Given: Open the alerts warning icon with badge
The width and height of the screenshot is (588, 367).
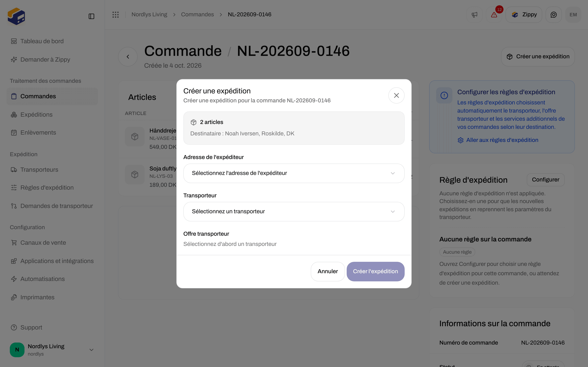Looking at the screenshot, I should click(494, 15).
